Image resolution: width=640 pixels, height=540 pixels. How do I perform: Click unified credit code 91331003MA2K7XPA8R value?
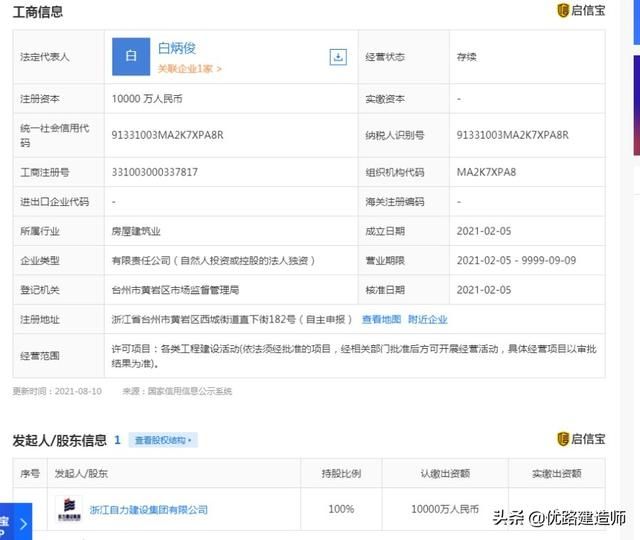click(169, 135)
